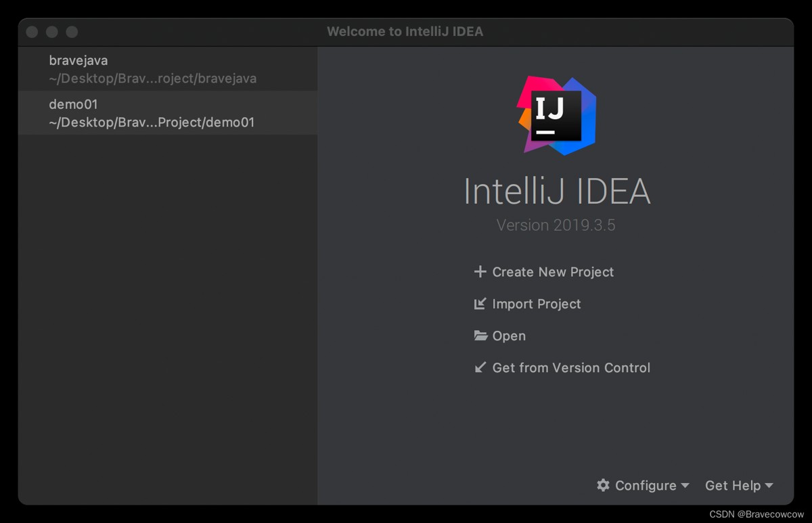Expand the Configure dropdown arrow
This screenshot has width=812, height=523.
(x=685, y=485)
